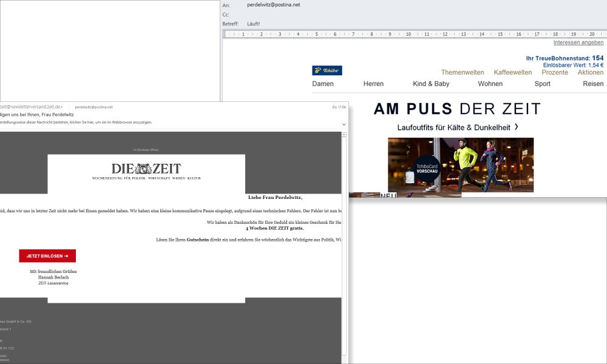Image resolution: width=607 pixels, height=364 pixels.
Task: Click the Tchibo logo in the newsletter
Action: [x=327, y=70]
